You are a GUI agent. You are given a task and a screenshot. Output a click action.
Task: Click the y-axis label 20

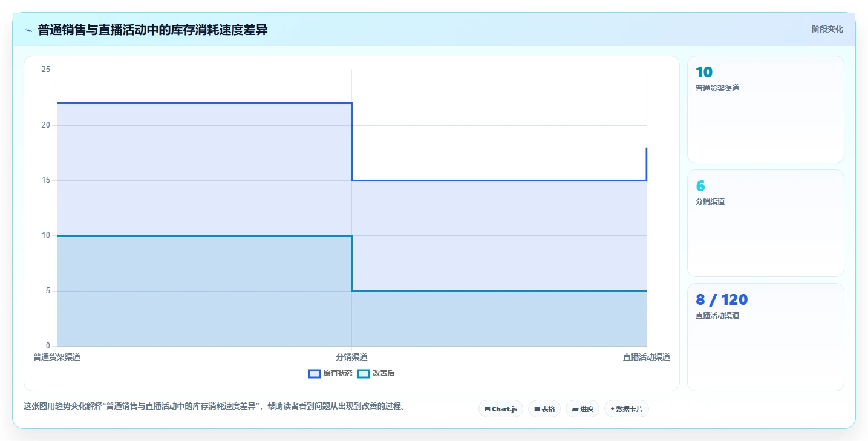45,125
